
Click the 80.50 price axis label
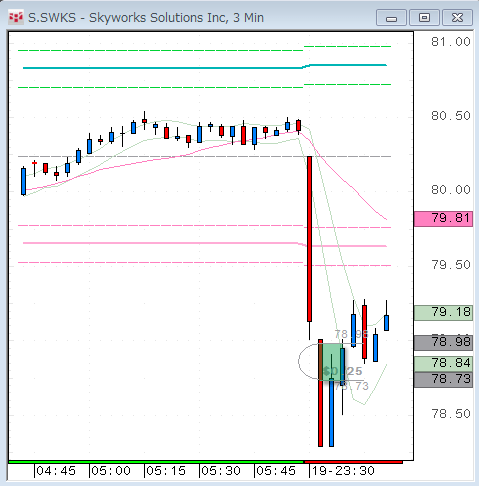[451, 116]
